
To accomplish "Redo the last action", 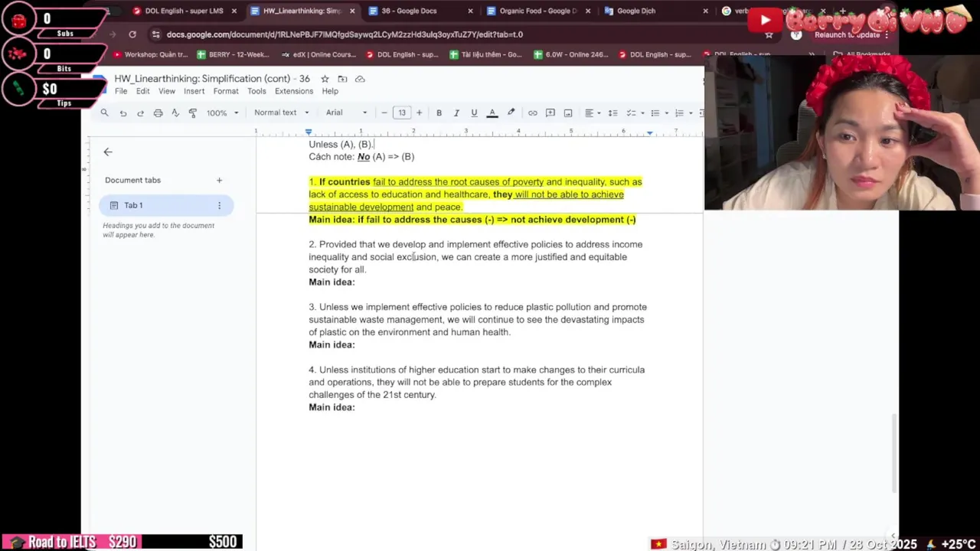I will pyautogui.click(x=140, y=113).
